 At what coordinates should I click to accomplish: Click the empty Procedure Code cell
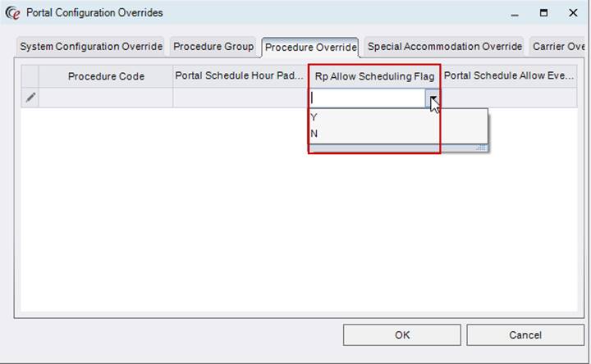pyautogui.click(x=106, y=98)
